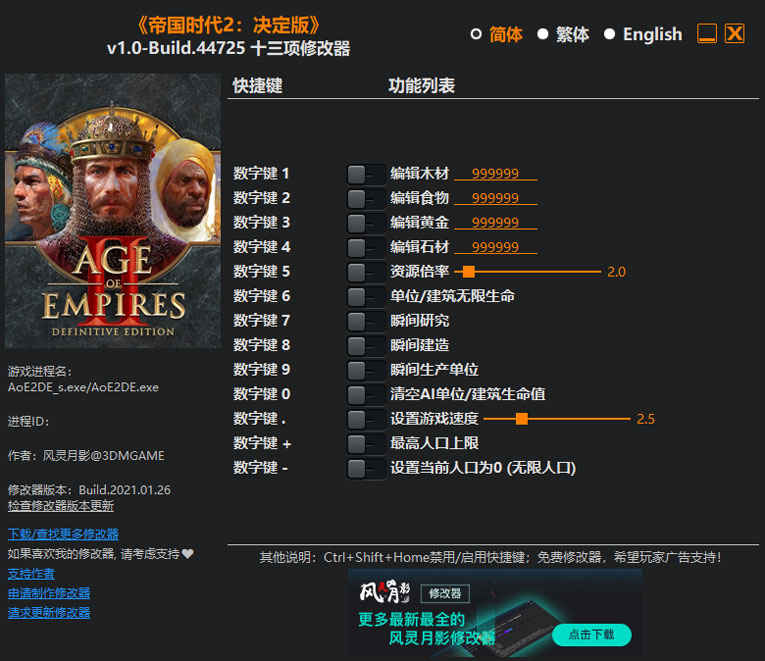The width and height of the screenshot is (765, 661).
Task: Click the heart icon after 请考虑支持
Action: [188, 554]
